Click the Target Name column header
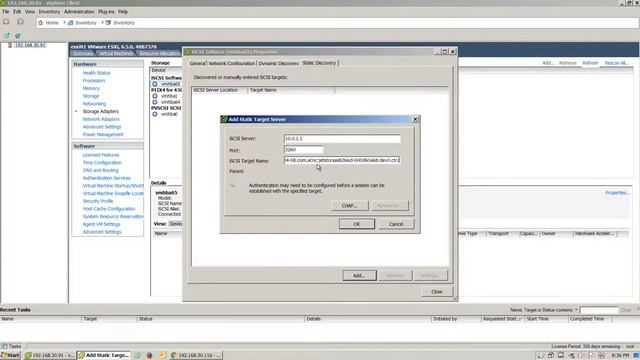Viewport: 640px width, 360px height. coord(291,90)
